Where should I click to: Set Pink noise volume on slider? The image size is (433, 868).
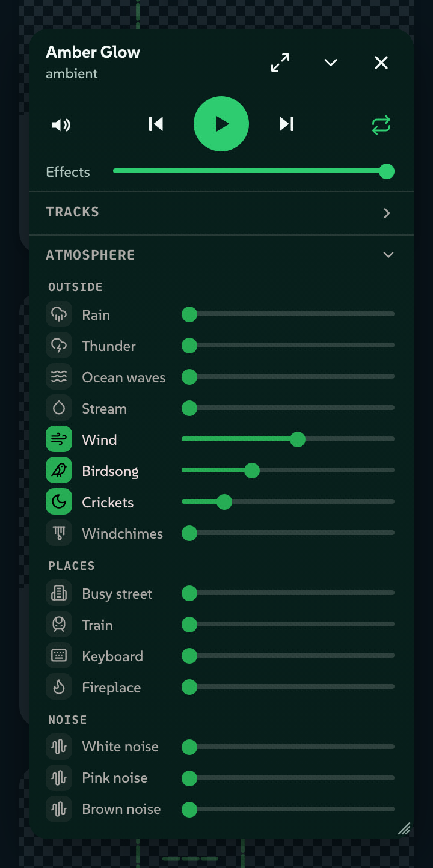288,778
